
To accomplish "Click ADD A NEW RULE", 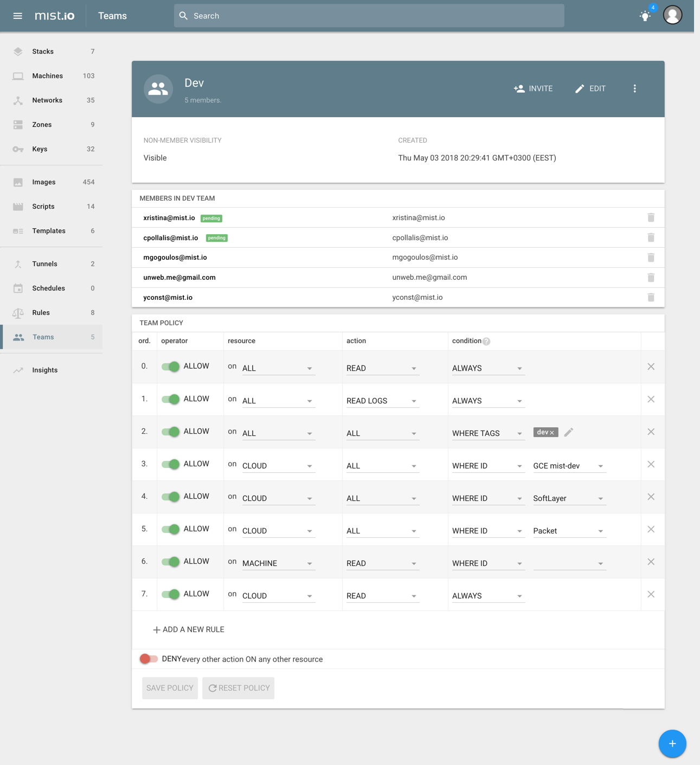I will tap(188, 629).
